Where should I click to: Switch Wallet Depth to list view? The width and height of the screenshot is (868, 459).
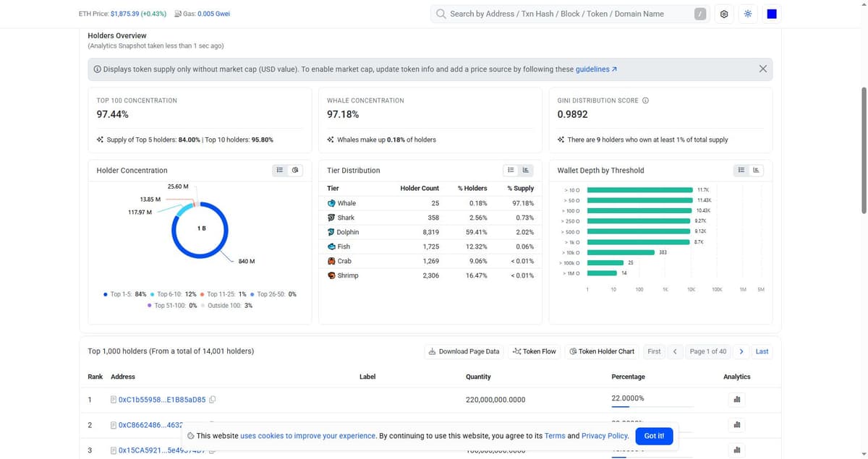[741, 171]
